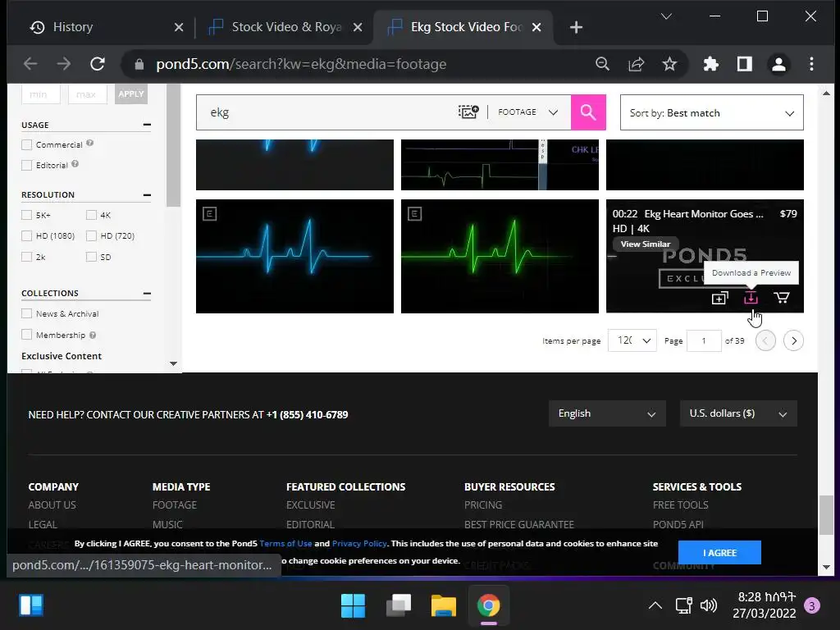Screen dimensions: 840x630
Task: Open the Sort by Best match dropdown
Action: click(711, 112)
